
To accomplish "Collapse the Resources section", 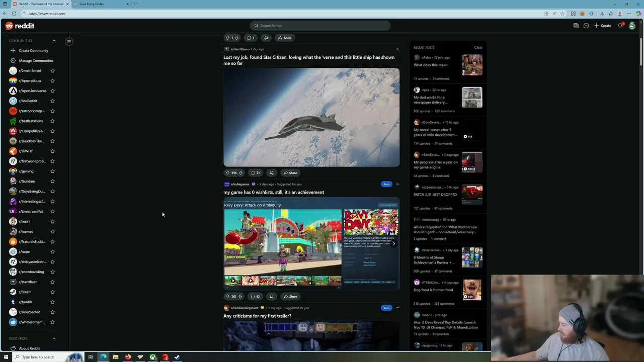I will [x=54, y=338].
